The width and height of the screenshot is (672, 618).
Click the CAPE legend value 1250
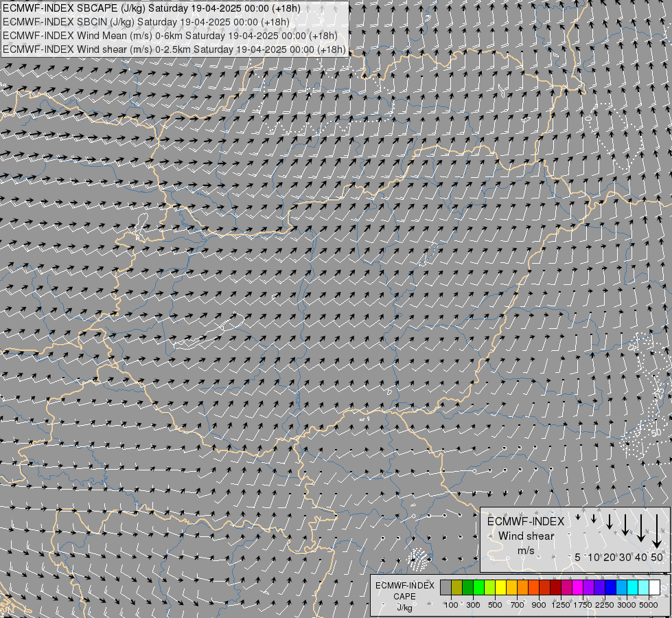pos(561,605)
